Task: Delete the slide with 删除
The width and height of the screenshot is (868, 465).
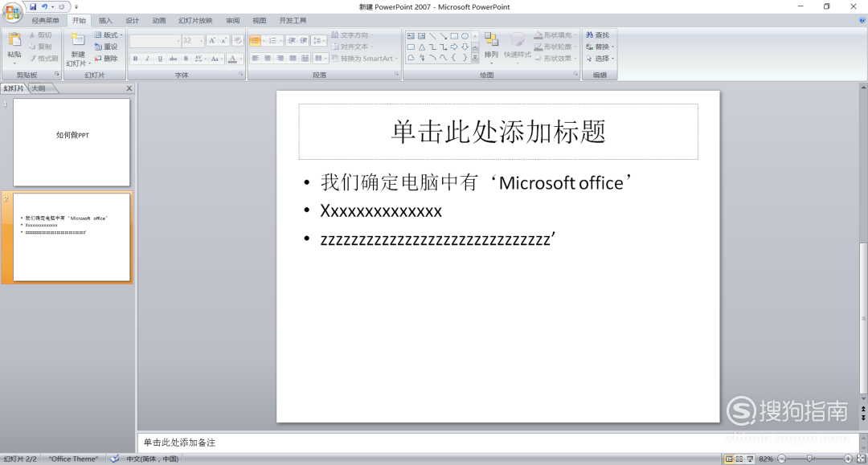Action: click(x=106, y=58)
